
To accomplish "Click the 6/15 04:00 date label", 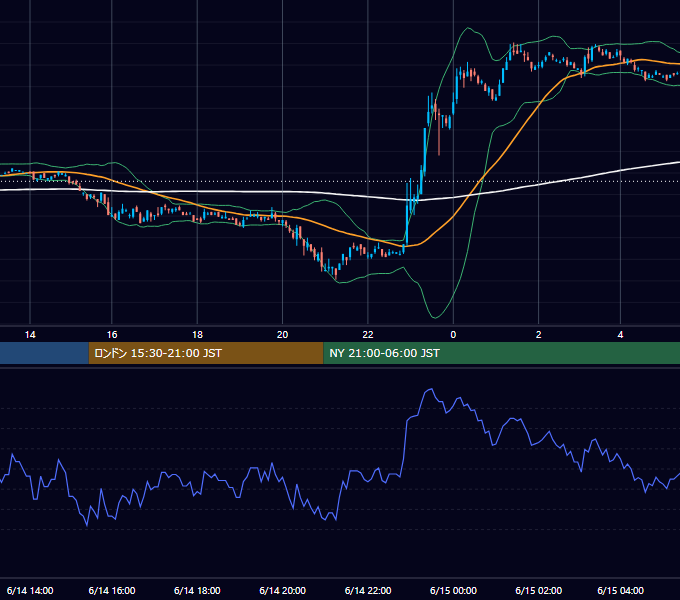I will pyautogui.click(x=621, y=590).
